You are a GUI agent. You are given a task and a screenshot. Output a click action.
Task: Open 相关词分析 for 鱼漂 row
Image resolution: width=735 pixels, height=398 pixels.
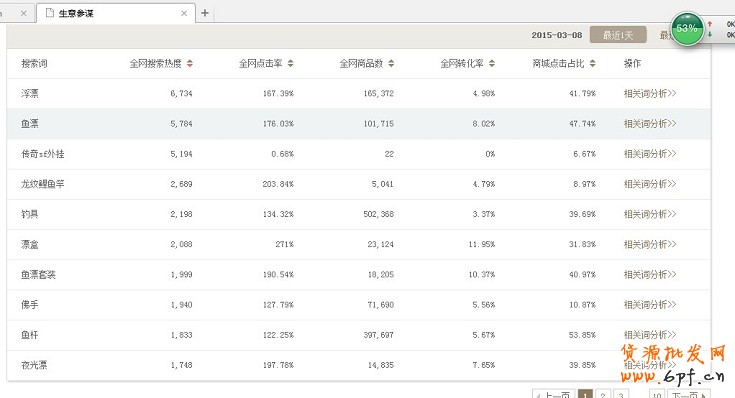tap(650, 124)
